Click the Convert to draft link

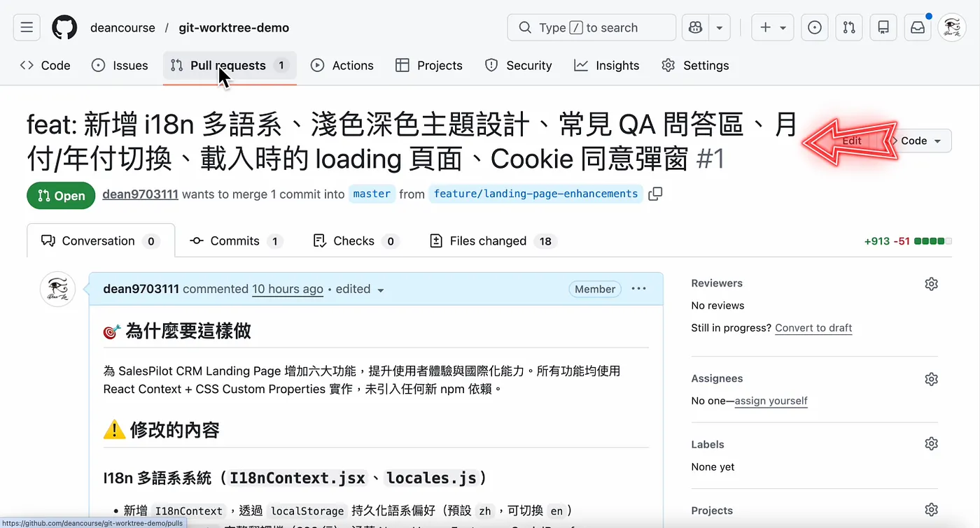coord(813,327)
